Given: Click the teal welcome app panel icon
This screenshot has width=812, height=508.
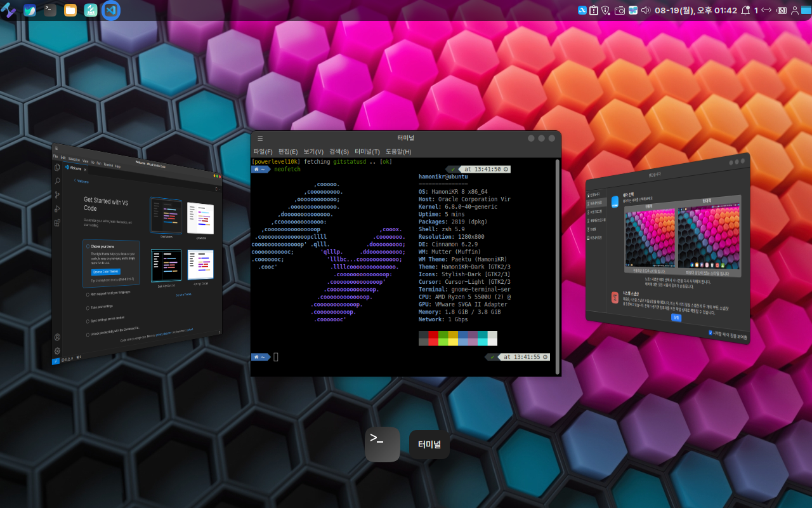Looking at the screenshot, I should 91,10.
